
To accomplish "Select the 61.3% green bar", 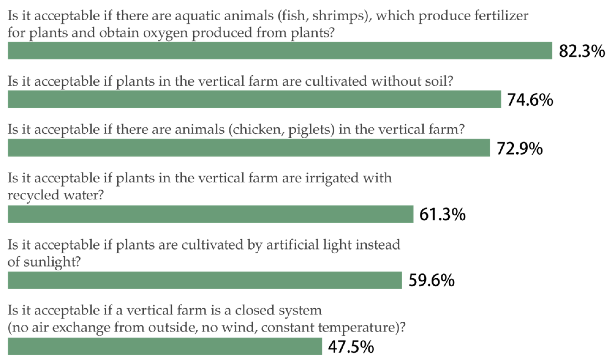I will tap(211, 214).
